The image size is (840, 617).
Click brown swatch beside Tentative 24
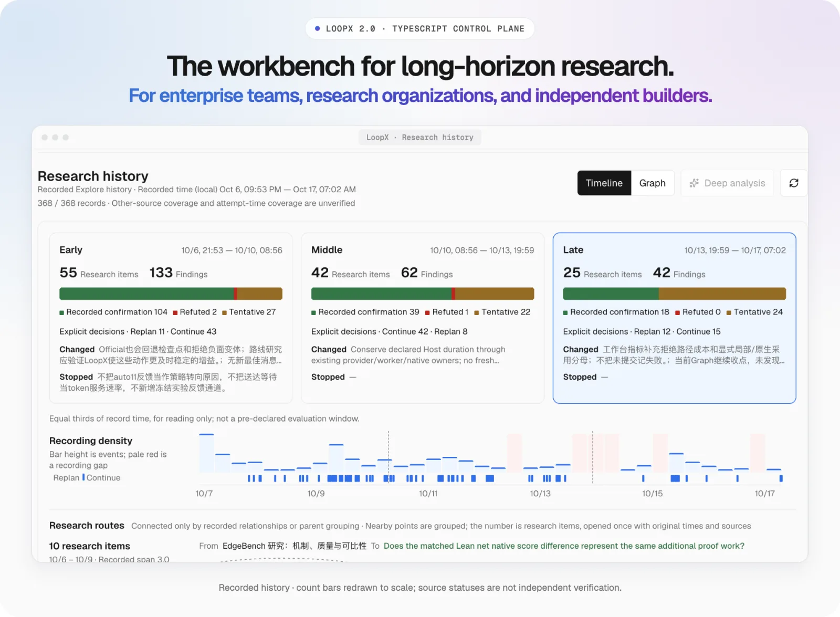coord(729,313)
